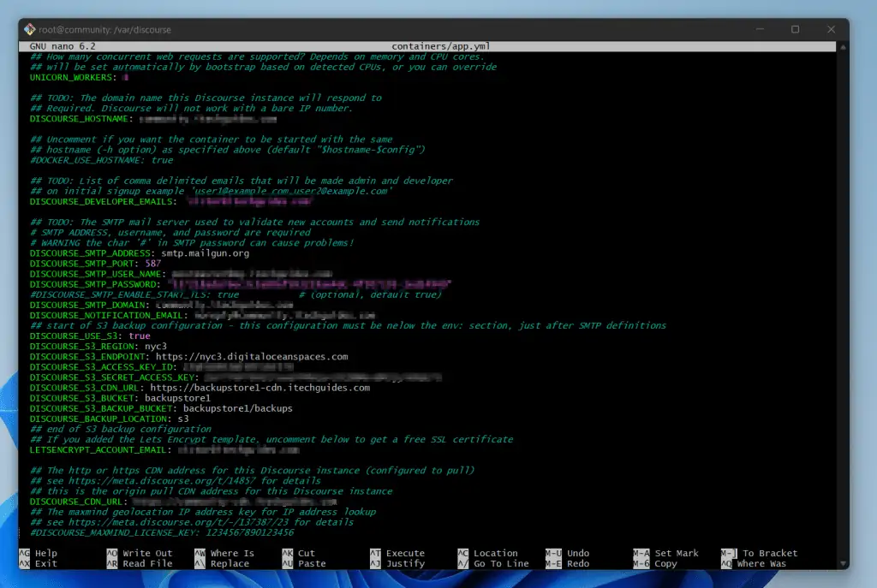Click the meta.discourse.org/t/14857 comment line
Screen dimensions: 877x588
[175, 481]
